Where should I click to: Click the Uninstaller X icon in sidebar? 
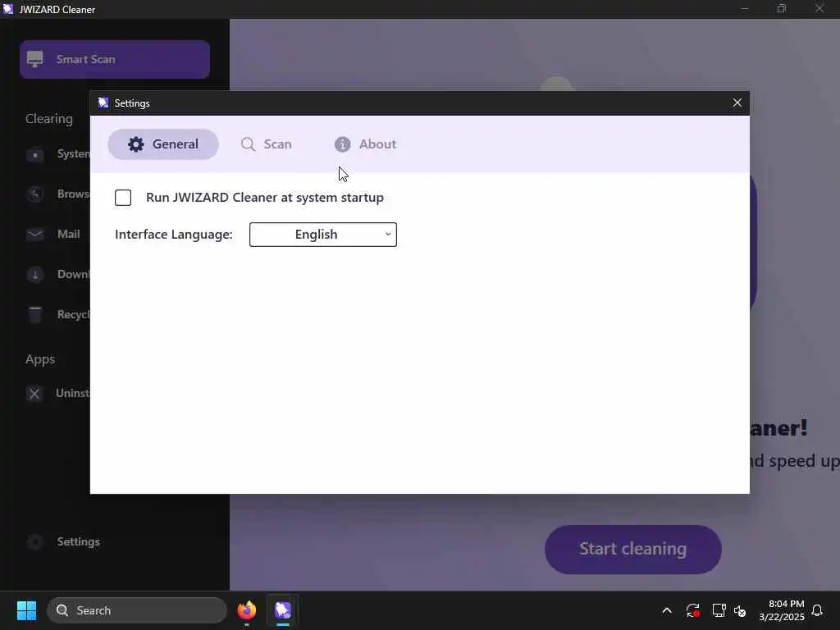tap(34, 394)
